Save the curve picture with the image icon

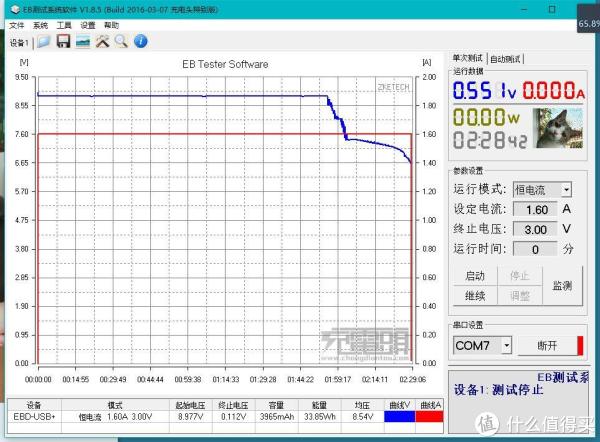83,41
